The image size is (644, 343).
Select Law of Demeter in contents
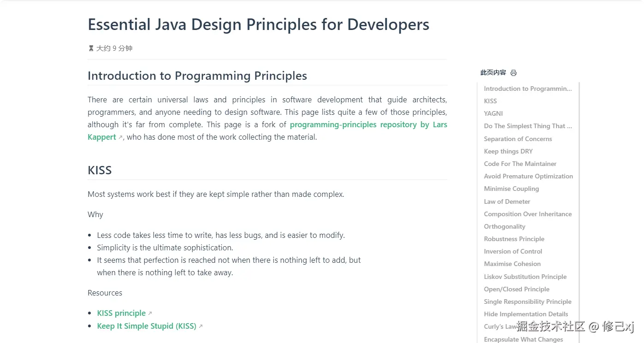[507, 201]
